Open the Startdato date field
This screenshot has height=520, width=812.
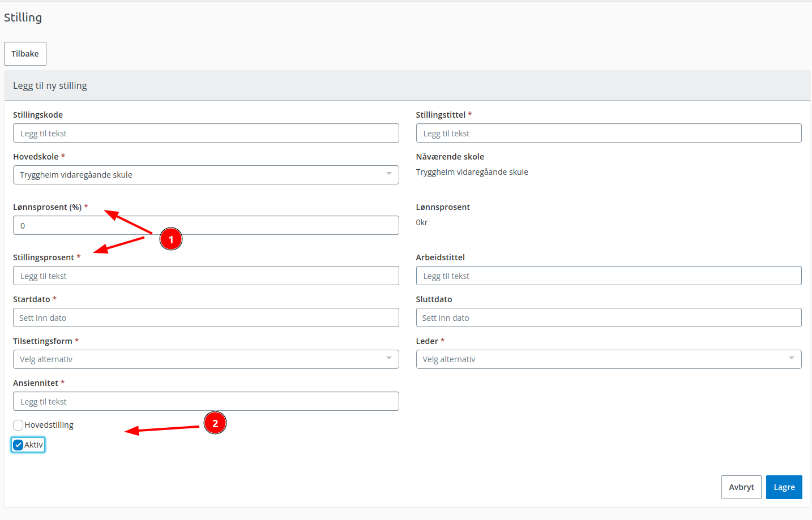point(206,317)
